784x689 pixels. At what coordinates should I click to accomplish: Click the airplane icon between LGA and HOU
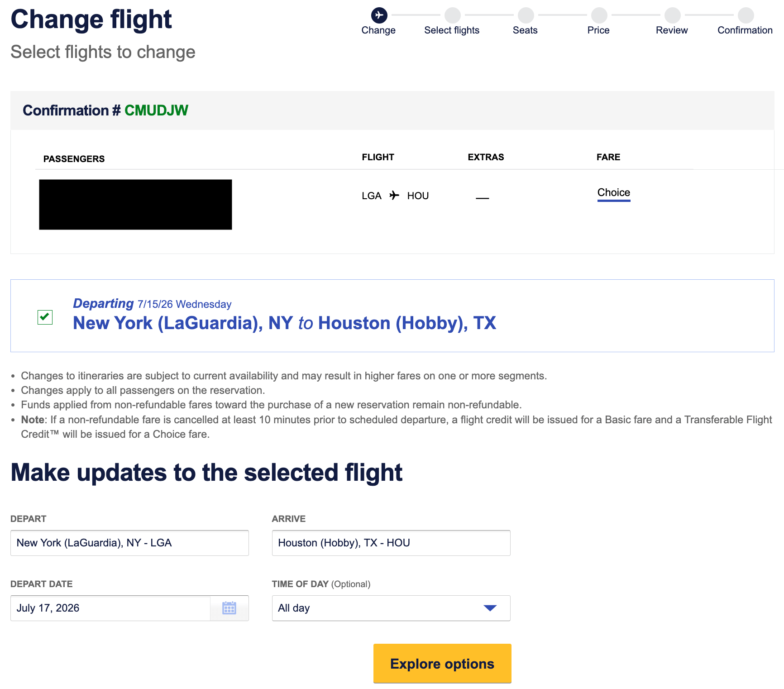tap(394, 195)
